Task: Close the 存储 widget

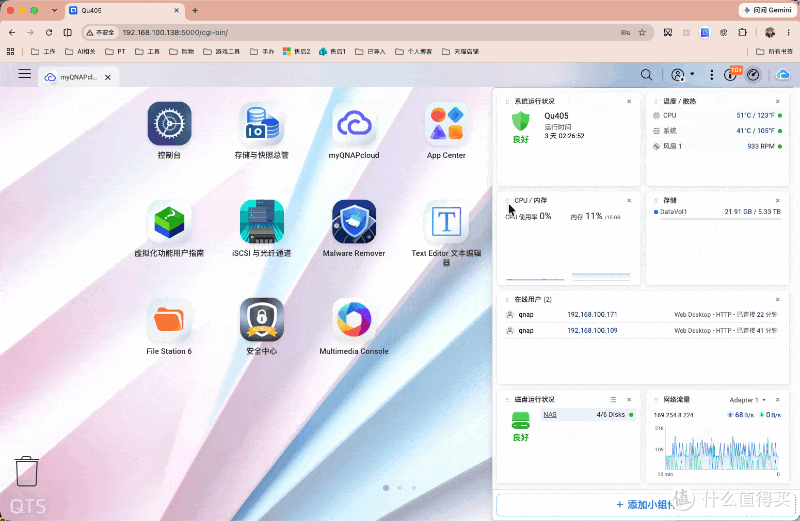Action: click(x=778, y=201)
